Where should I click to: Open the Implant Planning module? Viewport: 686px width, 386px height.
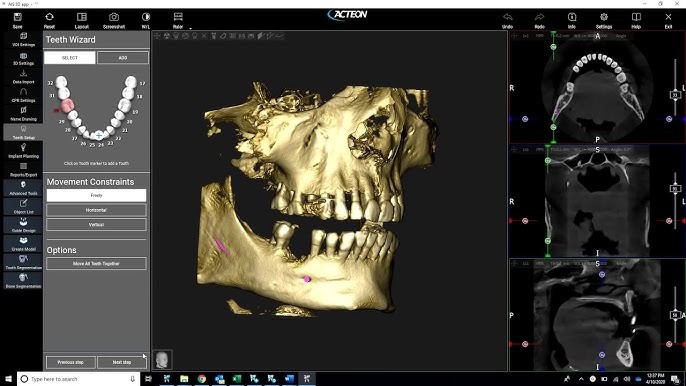pyautogui.click(x=23, y=151)
